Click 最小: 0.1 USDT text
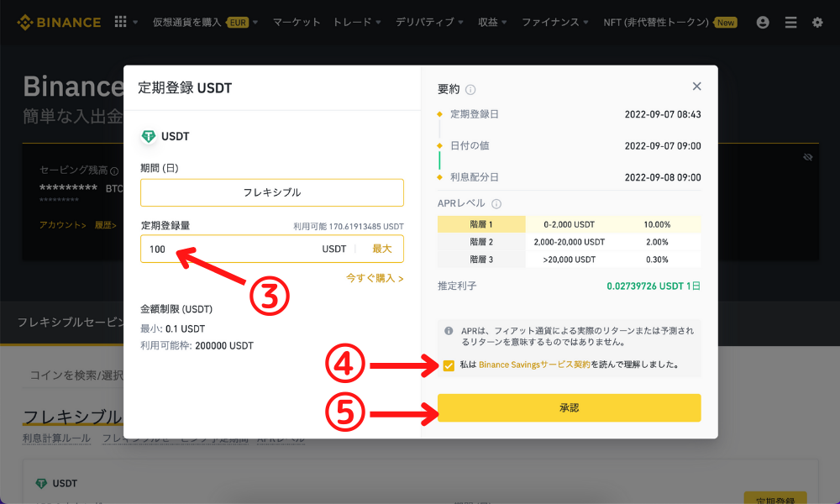 coord(172,328)
